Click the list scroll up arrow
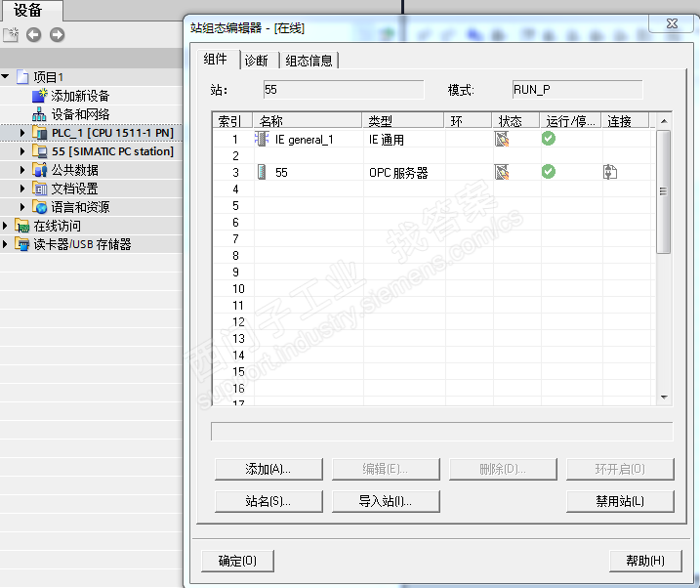 tap(664, 121)
